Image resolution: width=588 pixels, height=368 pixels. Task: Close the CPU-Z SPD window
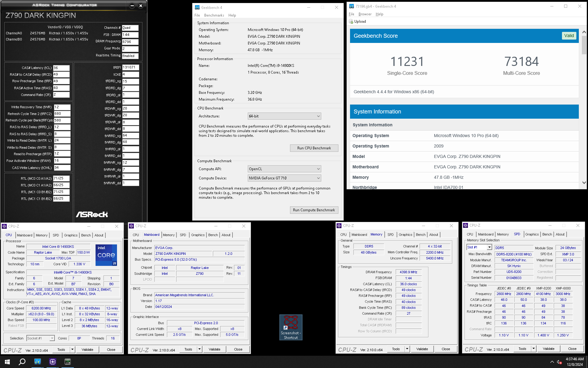578,225
